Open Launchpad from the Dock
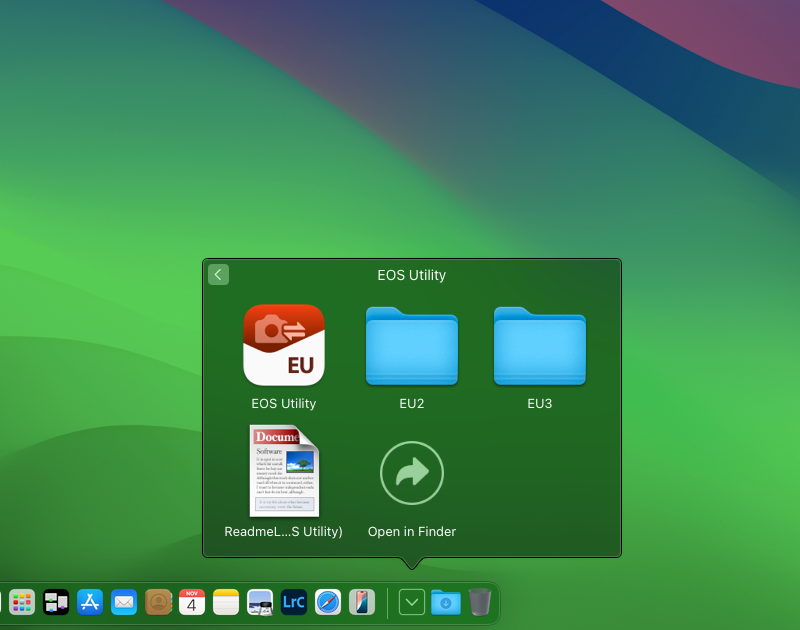Viewport: 800px width, 630px height. tap(21, 602)
